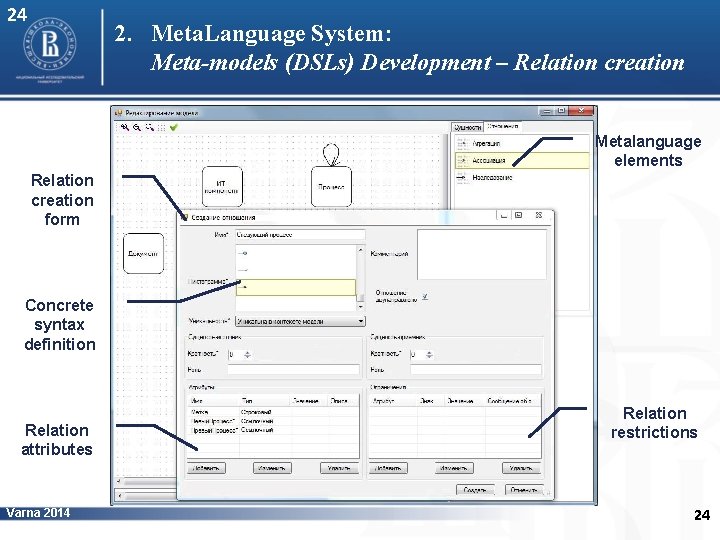
Task: Click Добавить under the restrictions table
Action: point(388,468)
